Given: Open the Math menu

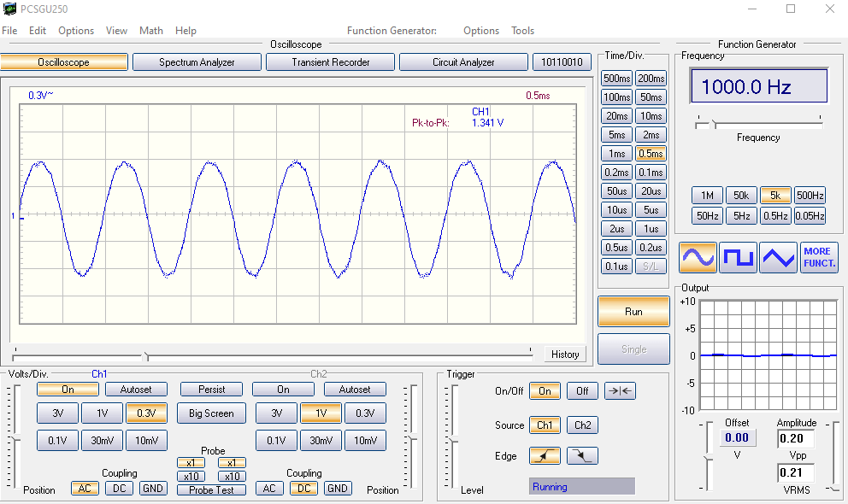Looking at the screenshot, I should click(x=151, y=31).
